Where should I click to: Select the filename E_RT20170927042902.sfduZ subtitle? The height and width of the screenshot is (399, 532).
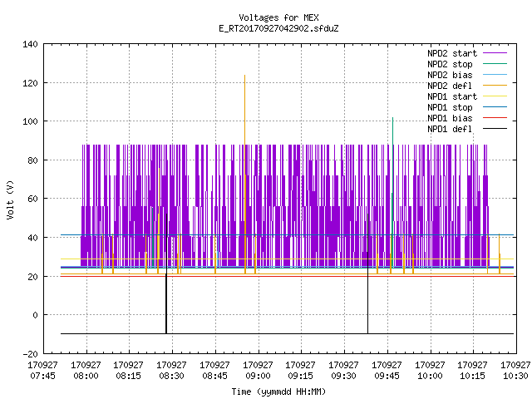tap(278, 28)
